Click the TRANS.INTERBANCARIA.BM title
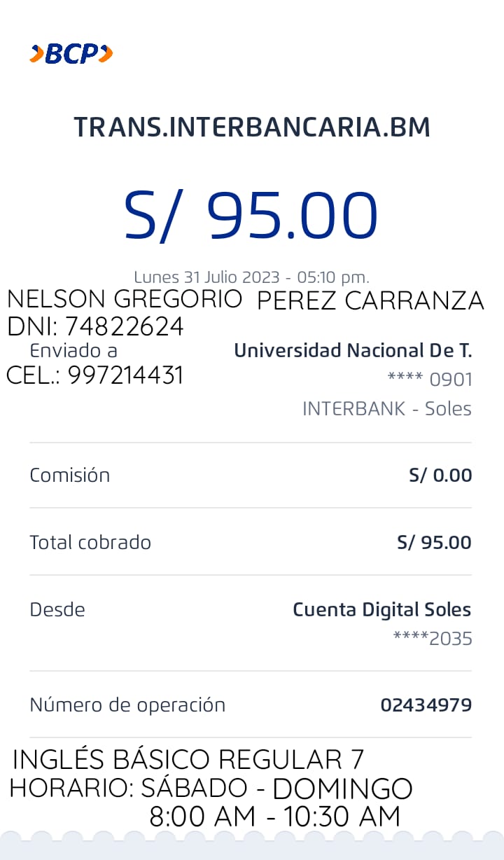The image size is (504, 860). pyautogui.click(x=252, y=127)
